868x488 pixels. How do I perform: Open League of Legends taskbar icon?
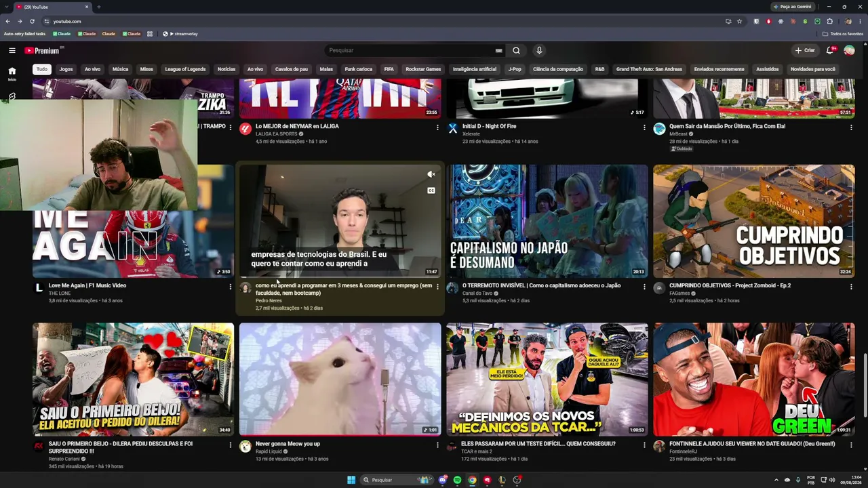point(502,480)
